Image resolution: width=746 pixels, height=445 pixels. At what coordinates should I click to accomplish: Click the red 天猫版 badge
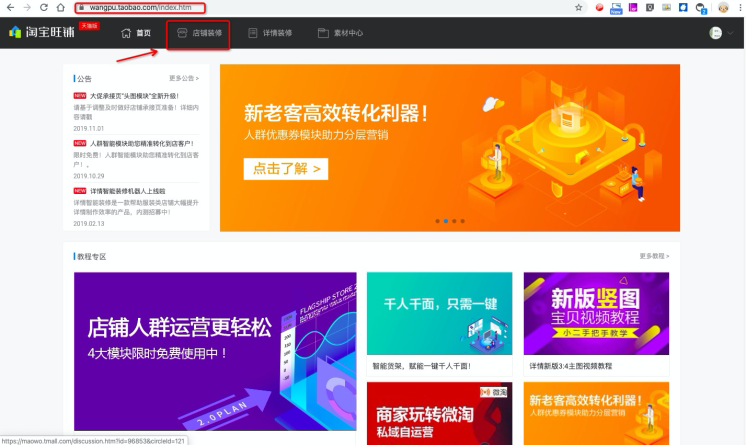point(89,26)
